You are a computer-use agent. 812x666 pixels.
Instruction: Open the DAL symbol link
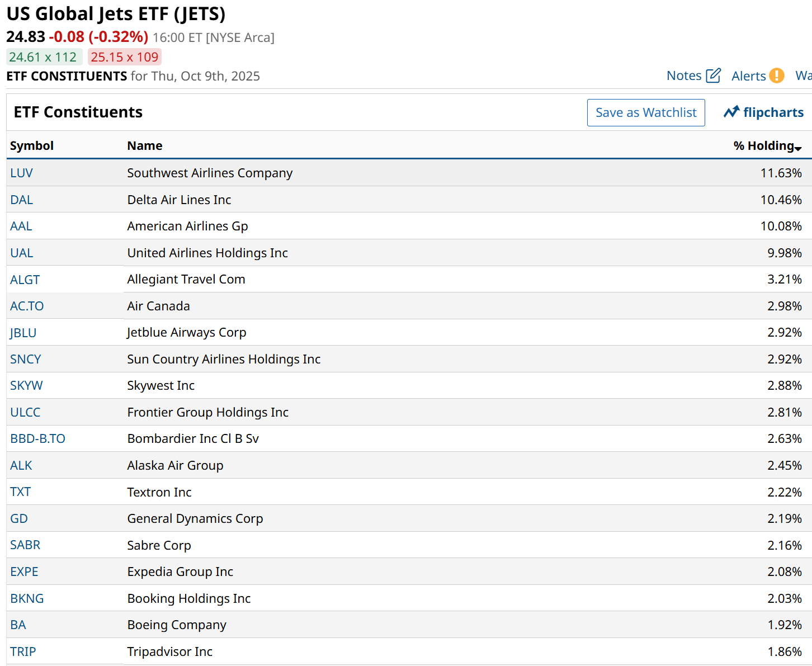point(22,200)
